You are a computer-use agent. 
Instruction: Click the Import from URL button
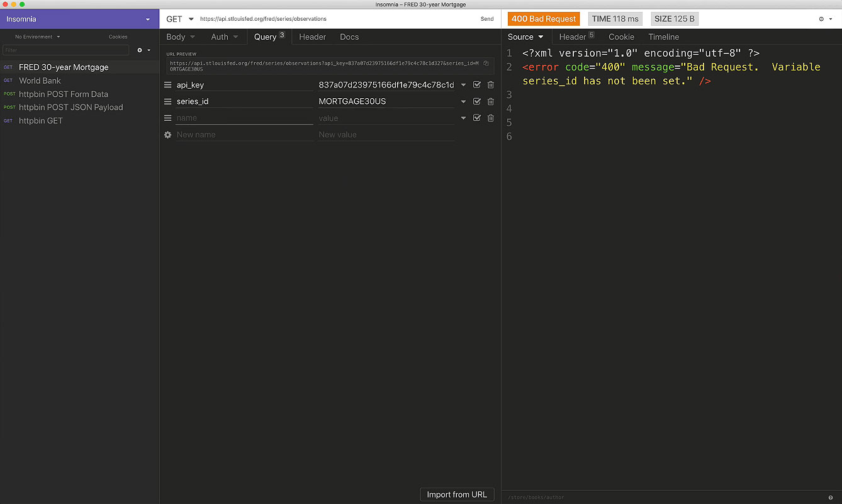click(x=457, y=495)
